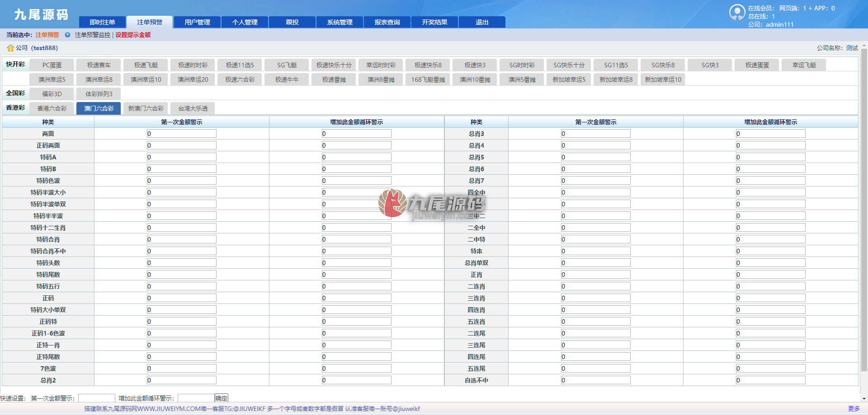Open the 报表查询 menu
This screenshot has height=415, width=868.
pyautogui.click(x=387, y=22)
